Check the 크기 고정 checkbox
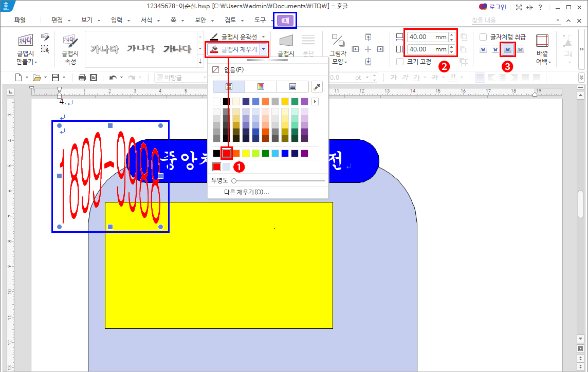Image resolution: width=588 pixels, height=372 pixels. (x=400, y=62)
